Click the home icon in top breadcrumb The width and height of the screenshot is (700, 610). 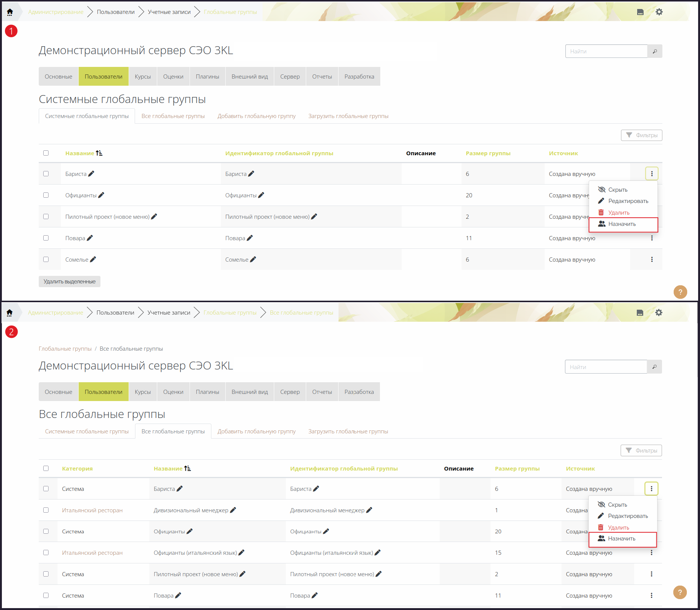tap(10, 12)
